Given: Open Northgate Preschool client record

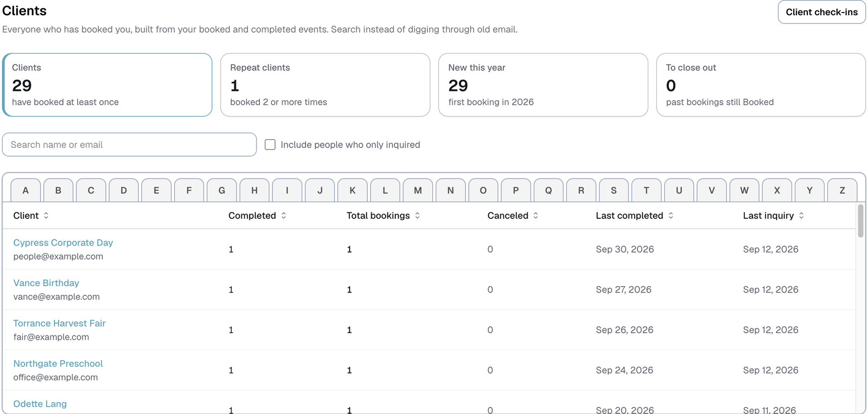Looking at the screenshot, I should pos(58,364).
